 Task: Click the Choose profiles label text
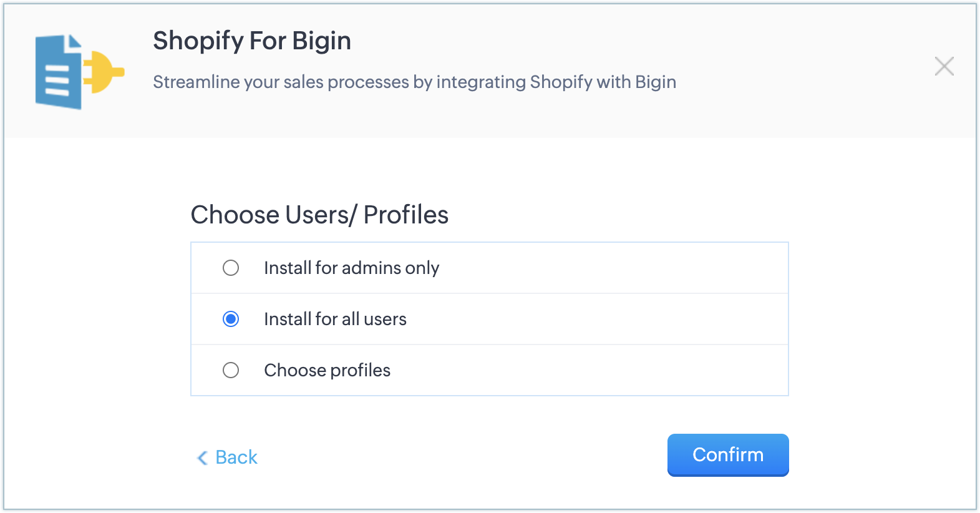coord(327,370)
